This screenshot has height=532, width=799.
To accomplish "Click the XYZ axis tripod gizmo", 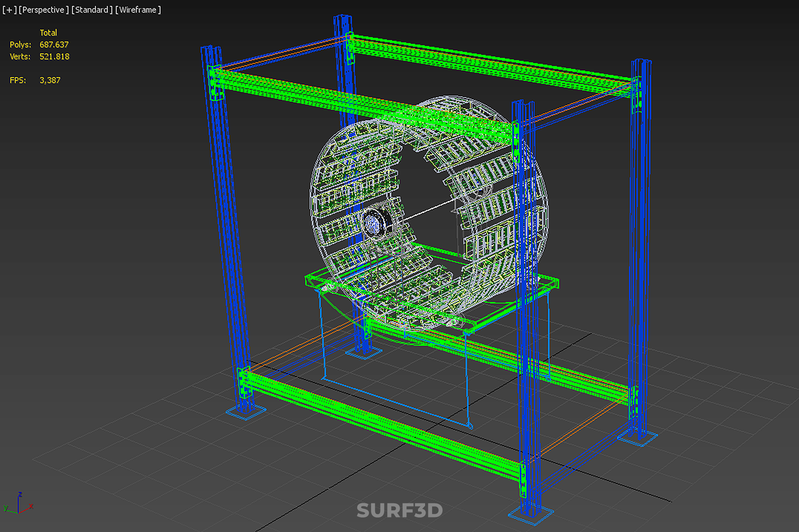I will click(x=18, y=504).
